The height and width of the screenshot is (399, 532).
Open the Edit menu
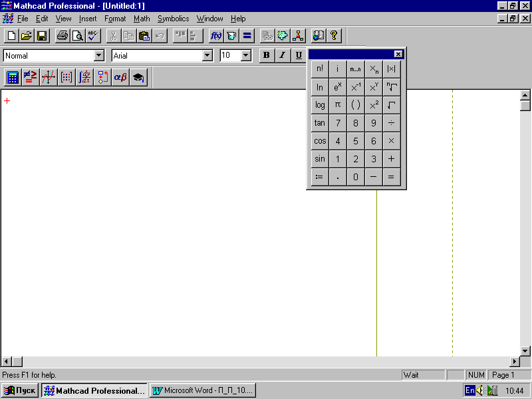[42, 19]
